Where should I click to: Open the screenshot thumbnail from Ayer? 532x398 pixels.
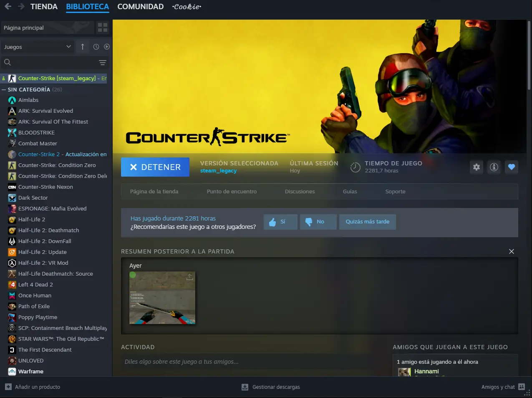[162, 298]
